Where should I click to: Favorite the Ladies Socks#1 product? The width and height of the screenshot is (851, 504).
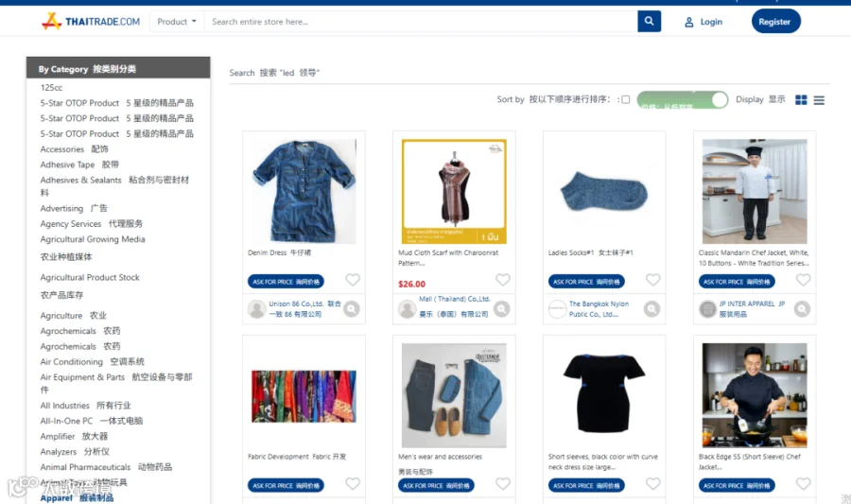point(652,279)
